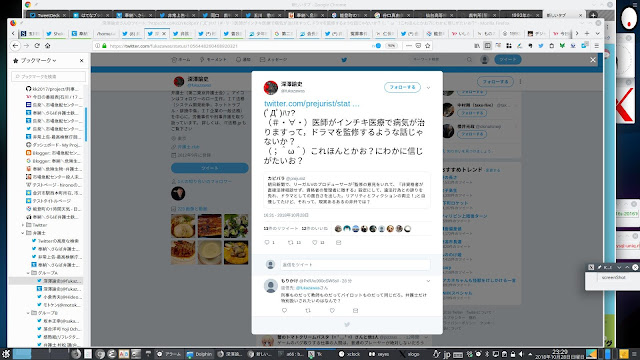The height and width of the screenshot is (360, 640).
Task: Click the Twitter search magnifier icon
Action: coord(469,60)
